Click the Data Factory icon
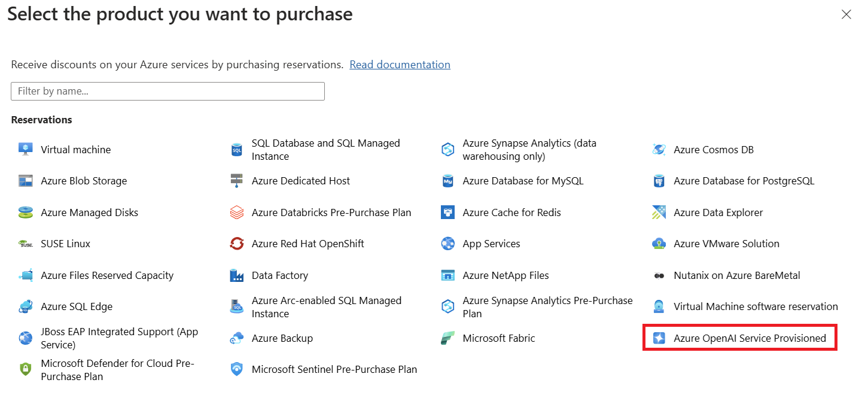868x407 pixels. click(236, 275)
